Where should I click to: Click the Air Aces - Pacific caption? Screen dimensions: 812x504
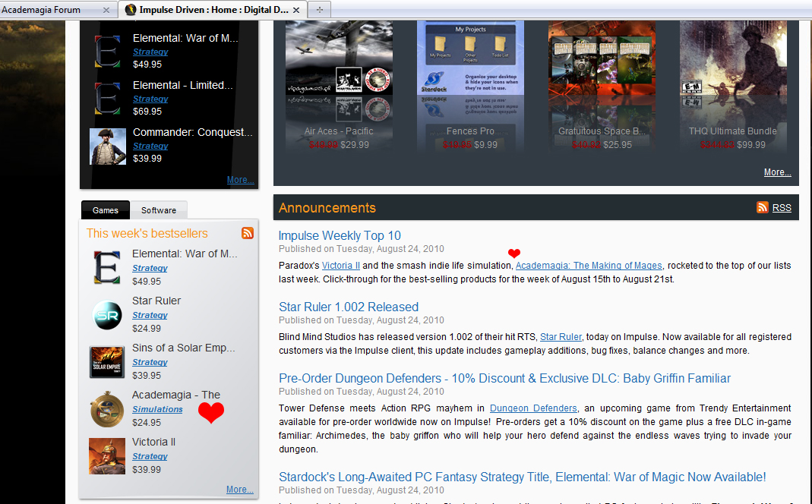(339, 131)
